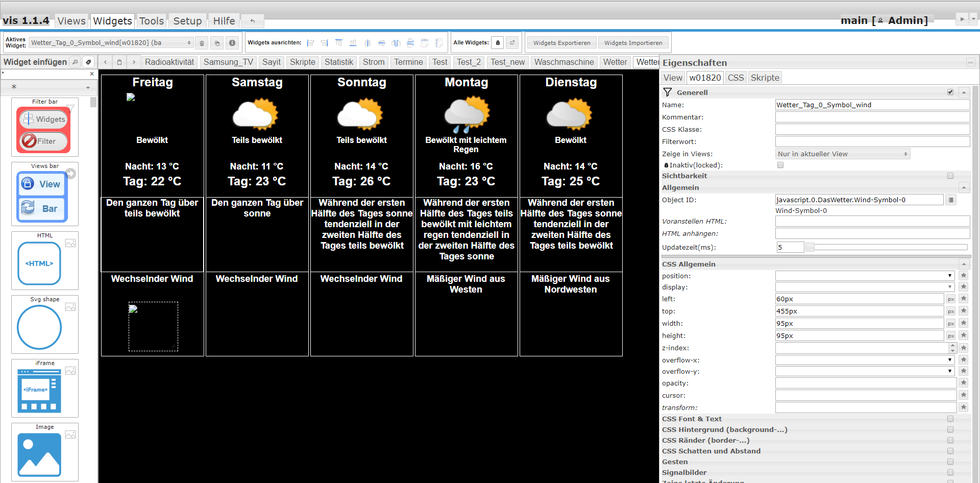
Task: Go to next view tab arrow
Action: [134, 62]
